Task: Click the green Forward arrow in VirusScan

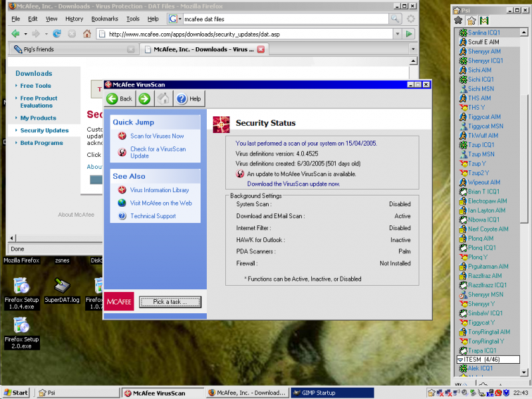Action: tap(144, 99)
